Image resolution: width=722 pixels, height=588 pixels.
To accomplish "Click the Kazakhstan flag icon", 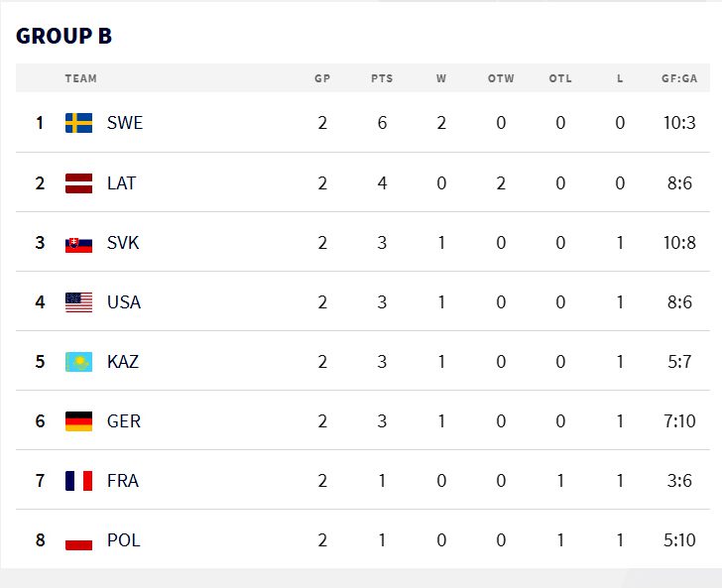I will (78, 361).
